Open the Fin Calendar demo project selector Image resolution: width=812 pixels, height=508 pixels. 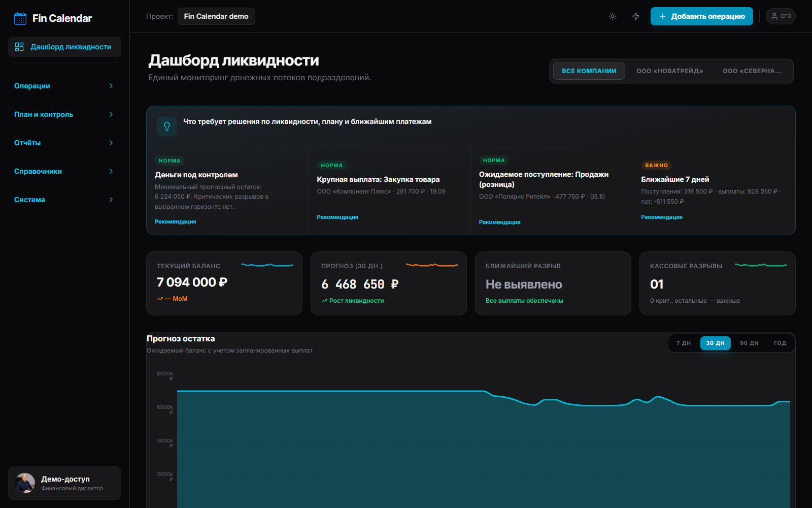pos(216,16)
